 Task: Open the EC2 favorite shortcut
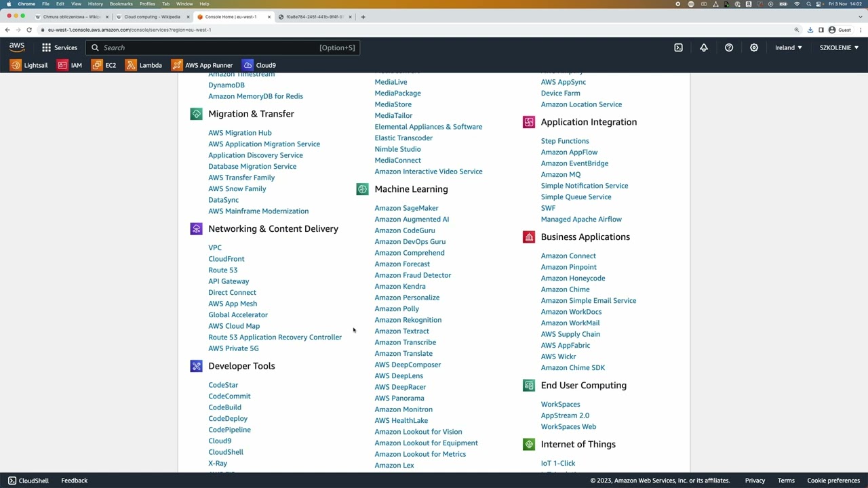tap(104, 65)
